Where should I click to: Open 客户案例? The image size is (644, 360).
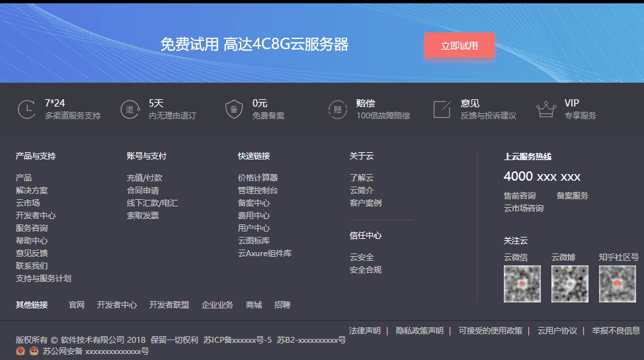click(366, 202)
